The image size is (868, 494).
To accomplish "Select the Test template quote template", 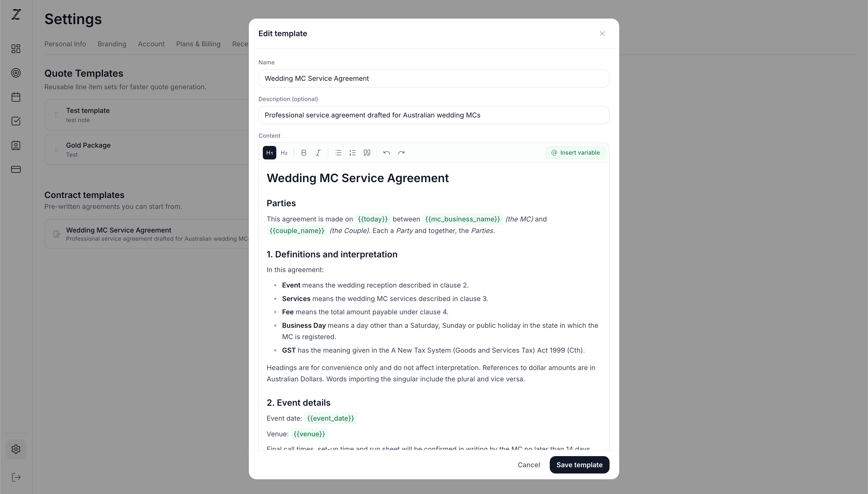I will point(147,115).
